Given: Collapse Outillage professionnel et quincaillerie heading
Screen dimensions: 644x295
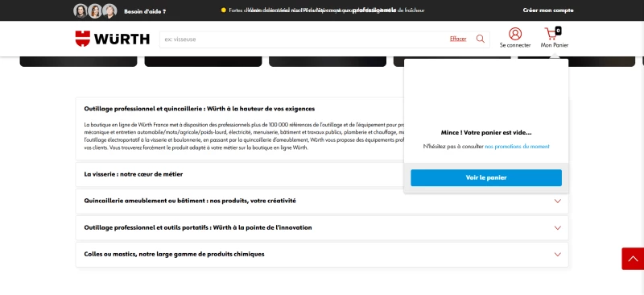Looking at the screenshot, I should 199,109.
